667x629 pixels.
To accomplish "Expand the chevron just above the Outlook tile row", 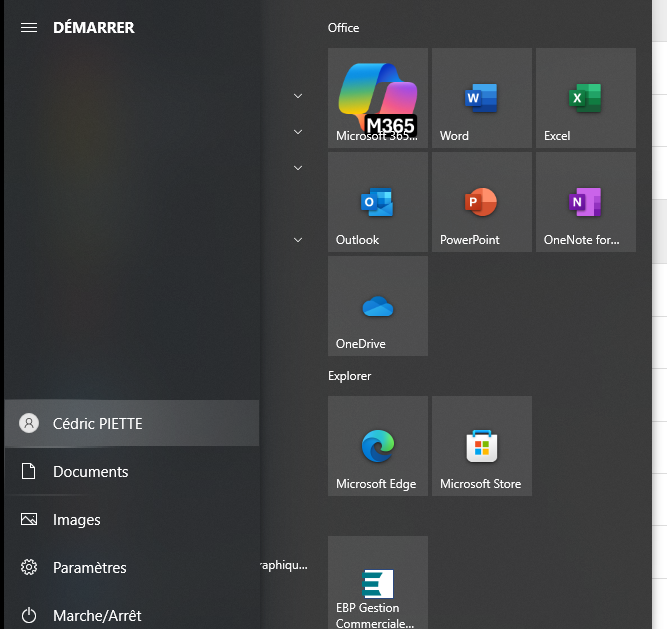I will (298, 168).
